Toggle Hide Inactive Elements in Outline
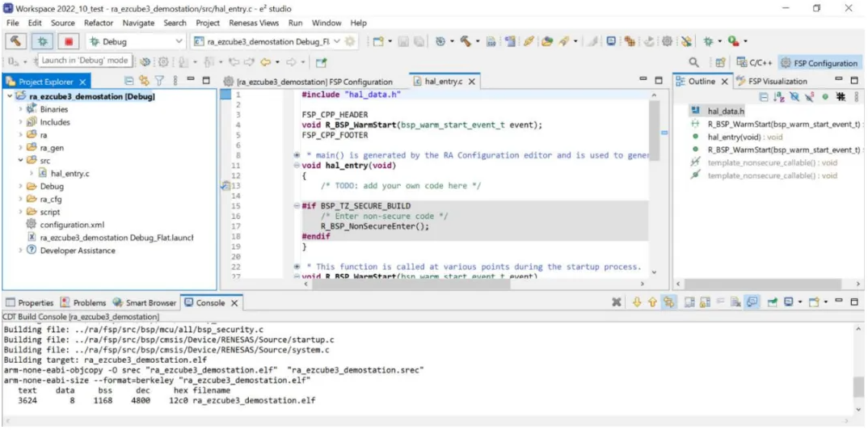The image size is (868, 430). 841,97
